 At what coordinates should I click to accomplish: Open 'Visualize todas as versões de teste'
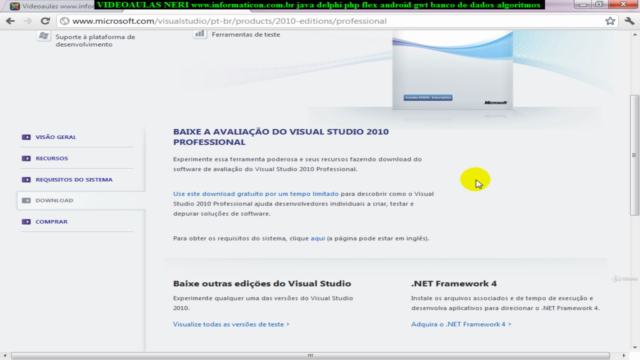tap(231, 324)
